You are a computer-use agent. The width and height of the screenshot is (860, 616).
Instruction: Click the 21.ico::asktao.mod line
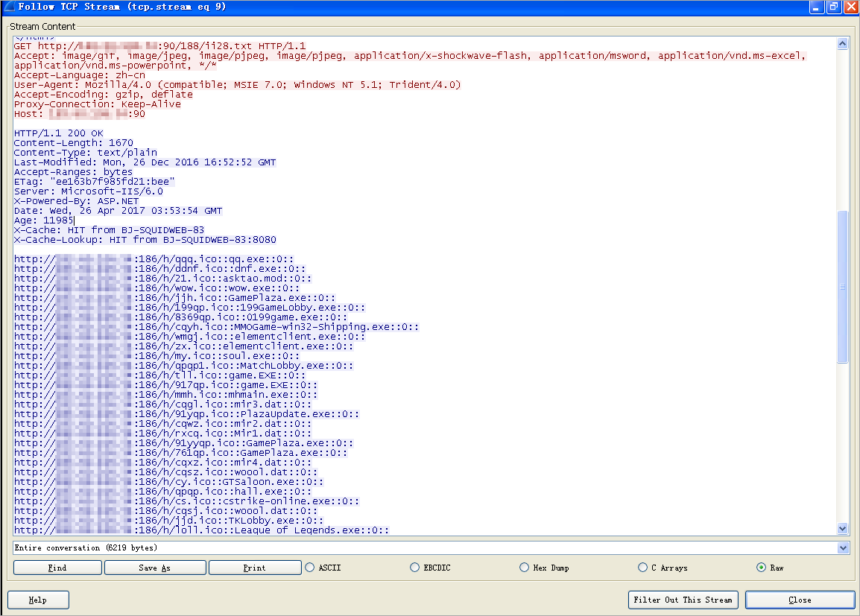point(162,279)
